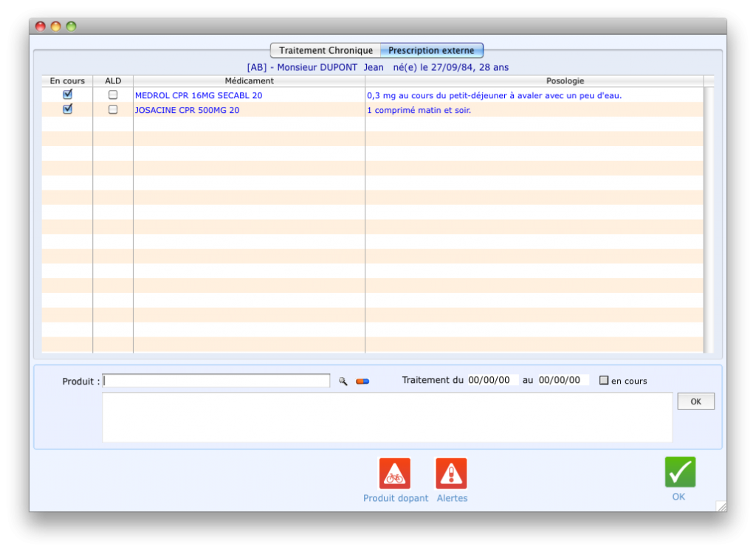Screen dimensions: 756x552
Task: Click the window resize grip corner
Action: click(x=721, y=506)
